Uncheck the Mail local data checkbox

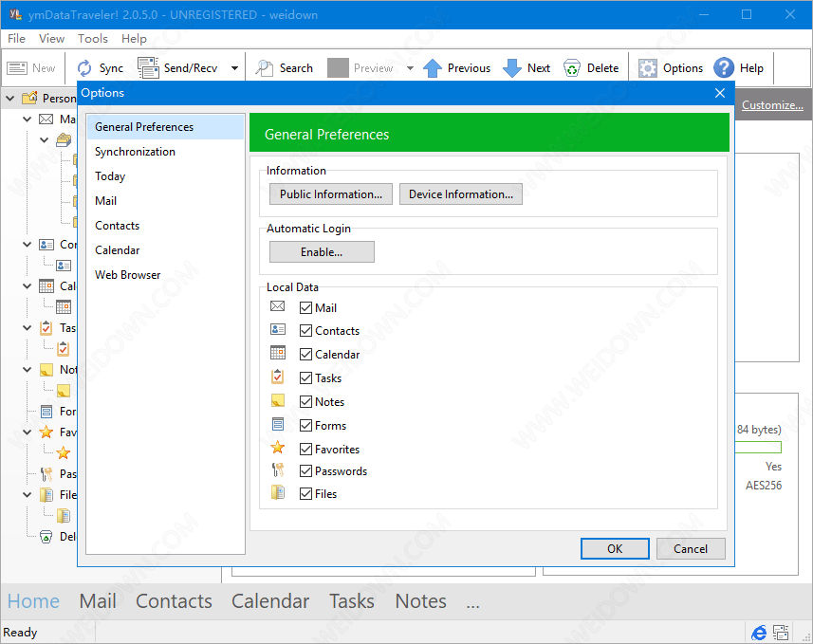[x=305, y=308]
